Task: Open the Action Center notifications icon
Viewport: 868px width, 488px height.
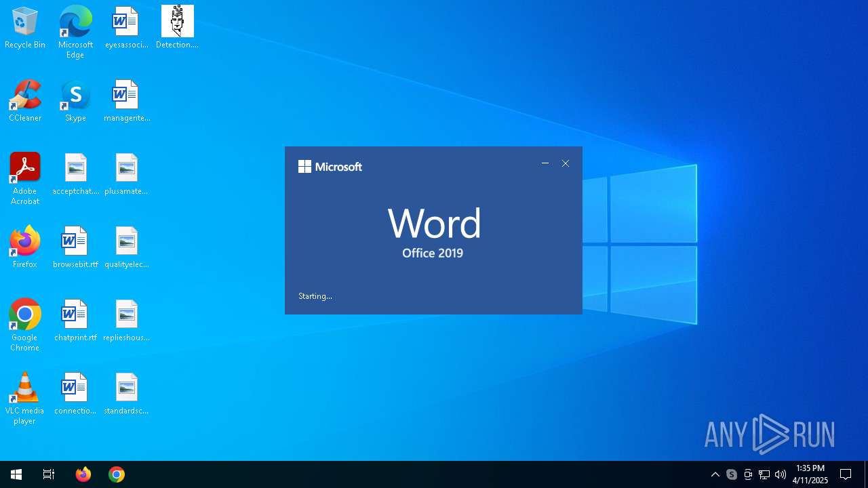Action: click(846, 474)
